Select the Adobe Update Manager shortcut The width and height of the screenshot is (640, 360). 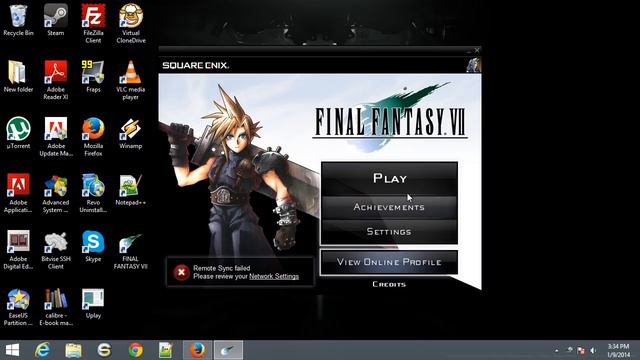tap(56, 137)
